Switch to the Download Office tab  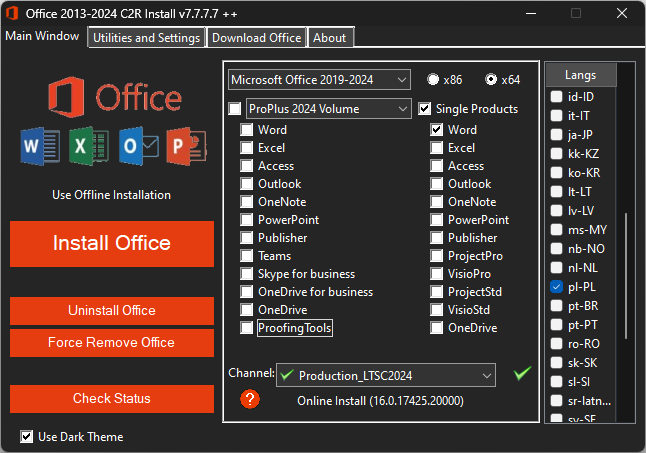click(x=256, y=38)
